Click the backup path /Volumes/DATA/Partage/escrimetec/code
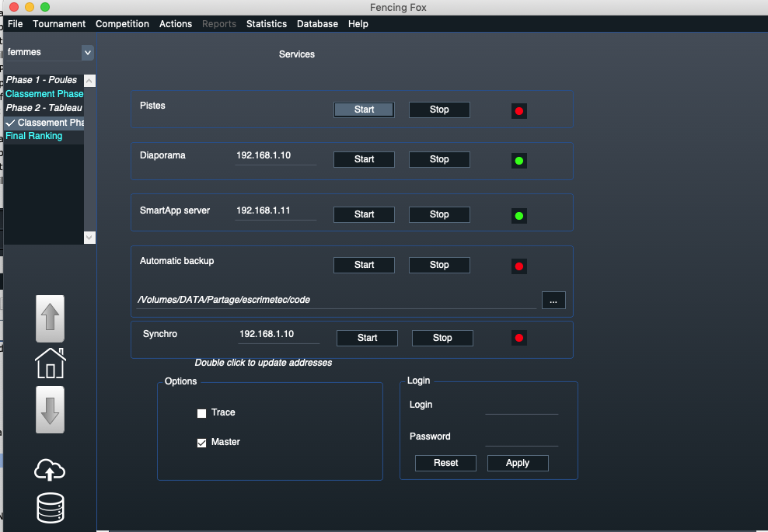Screen dimensions: 768x532 coord(336,300)
